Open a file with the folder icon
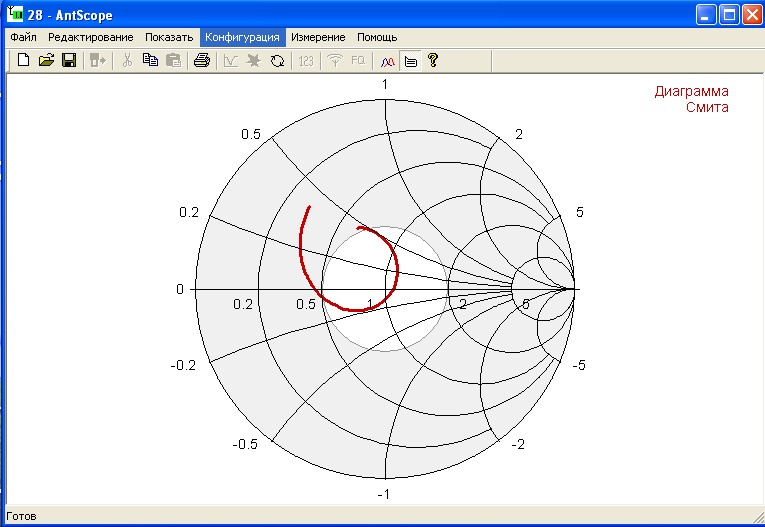 (46, 61)
